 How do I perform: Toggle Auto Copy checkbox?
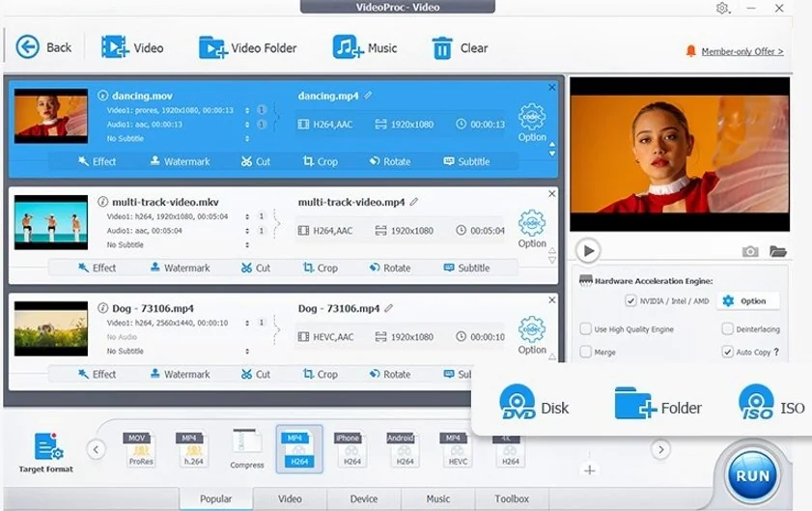click(728, 352)
